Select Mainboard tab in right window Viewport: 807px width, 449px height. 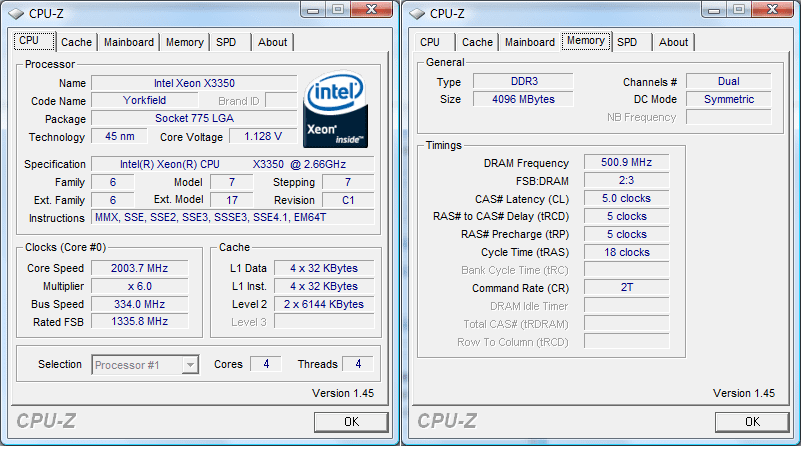[530, 42]
